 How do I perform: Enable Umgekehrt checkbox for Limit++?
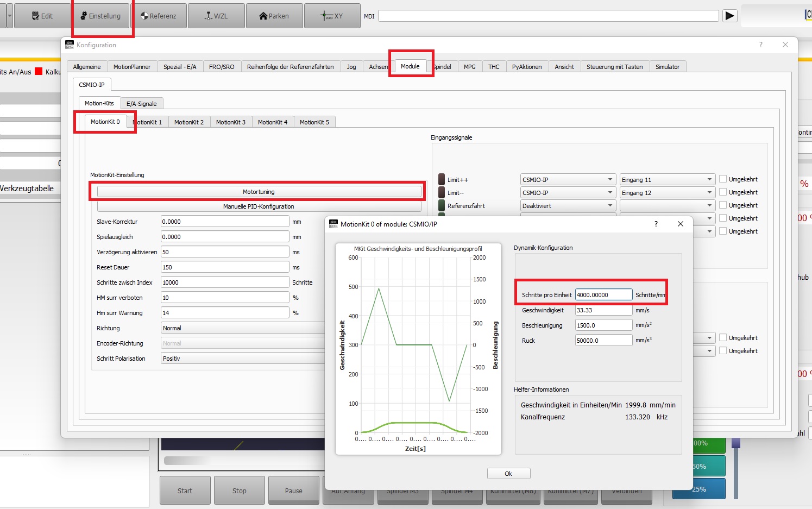723,179
